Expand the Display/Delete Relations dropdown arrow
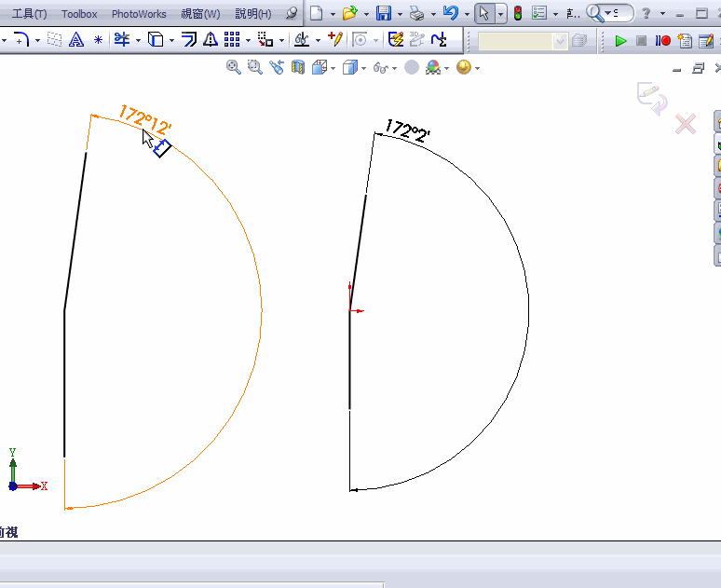The width and height of the screenshot is (721, 588). 318,40
